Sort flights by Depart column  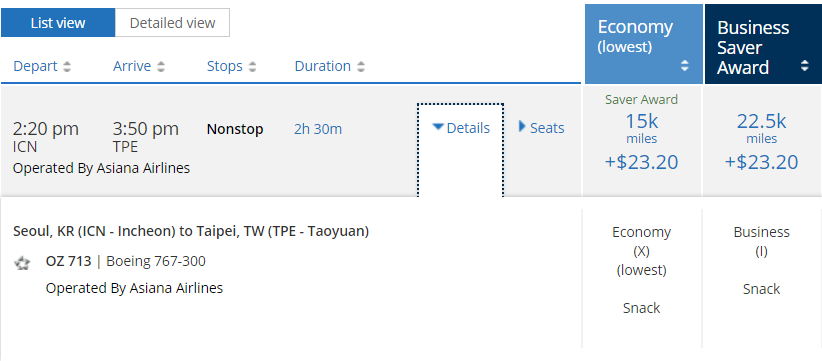pyautogui.click(x=35, y=67)
